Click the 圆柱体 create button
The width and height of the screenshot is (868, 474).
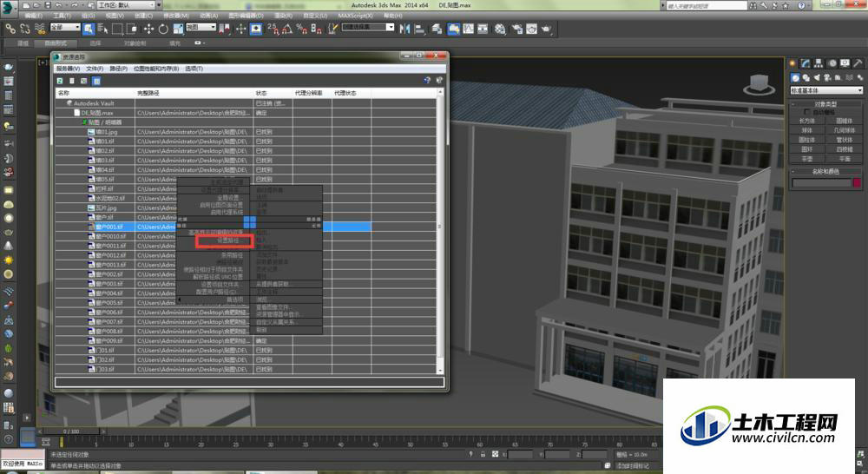pos(807,140)
